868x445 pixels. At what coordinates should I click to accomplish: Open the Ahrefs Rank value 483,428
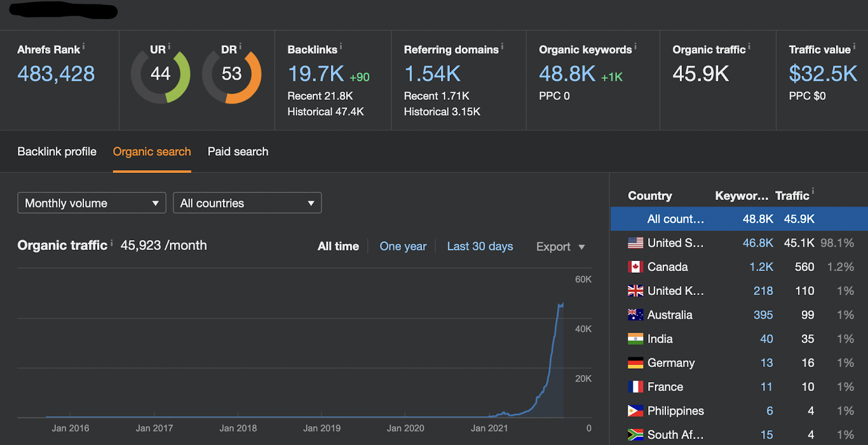[56, 74]
